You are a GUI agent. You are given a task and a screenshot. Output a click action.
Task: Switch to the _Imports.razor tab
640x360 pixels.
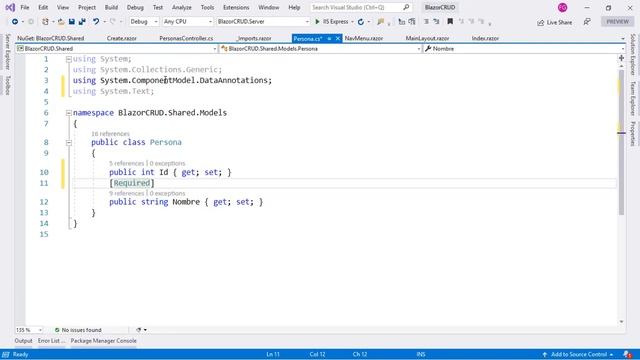(254, 38)
